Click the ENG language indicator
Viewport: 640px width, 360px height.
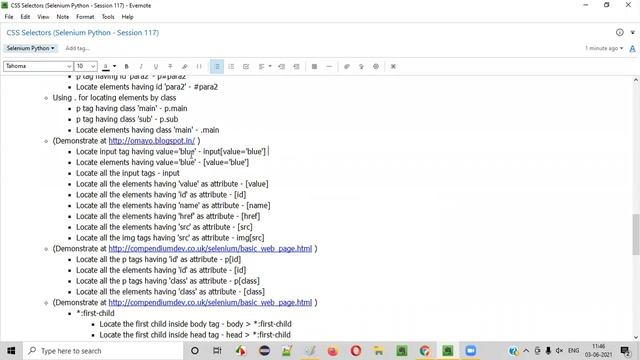pos(573,351)
